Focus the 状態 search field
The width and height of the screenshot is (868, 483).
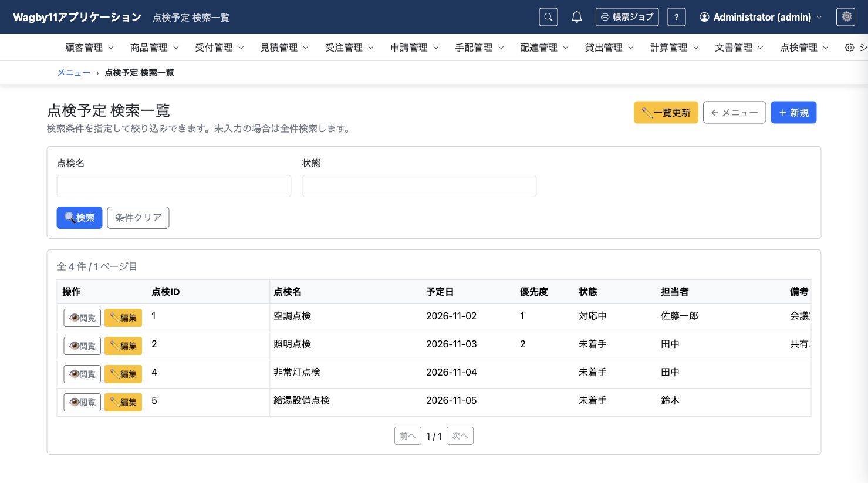tap(419, 186)
